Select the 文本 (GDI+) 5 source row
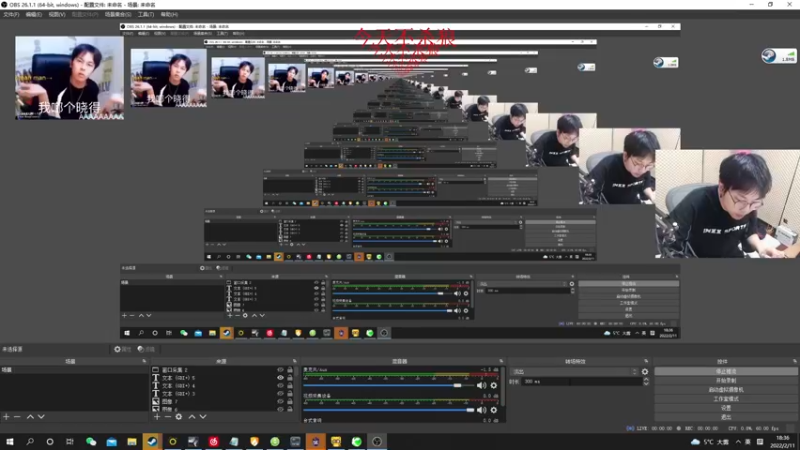 pos(222,378)
